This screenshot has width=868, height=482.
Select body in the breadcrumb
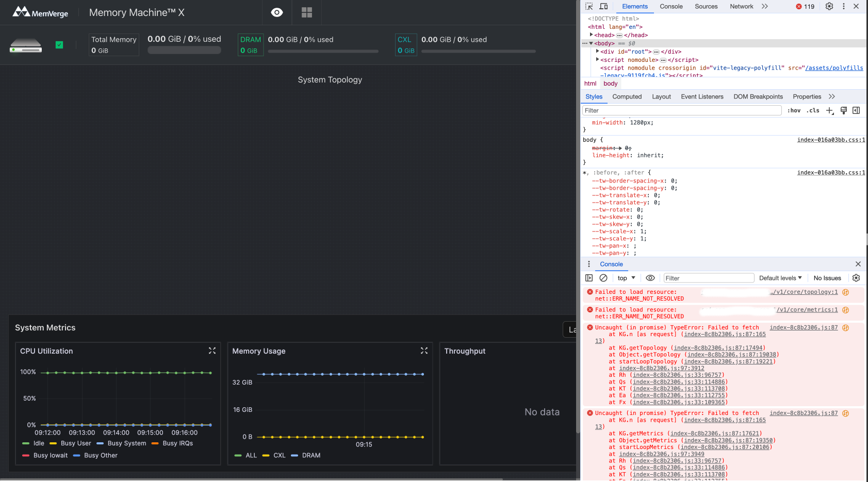611,84
